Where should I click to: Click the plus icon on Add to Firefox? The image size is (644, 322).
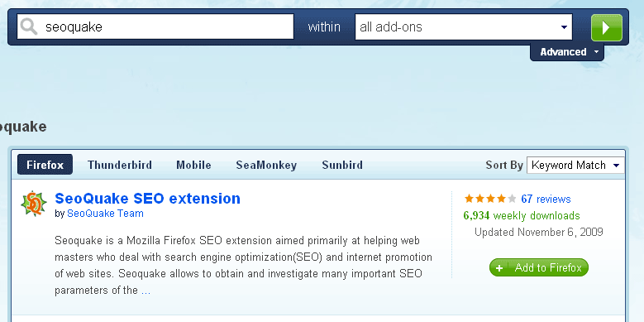coord(499,268)
